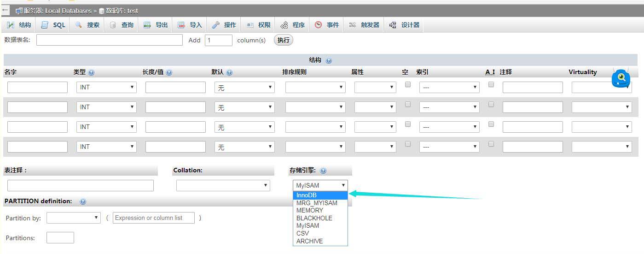Select CSV from the storage engine list
This screenshot has width=644, height=254.
pos(320,233)
